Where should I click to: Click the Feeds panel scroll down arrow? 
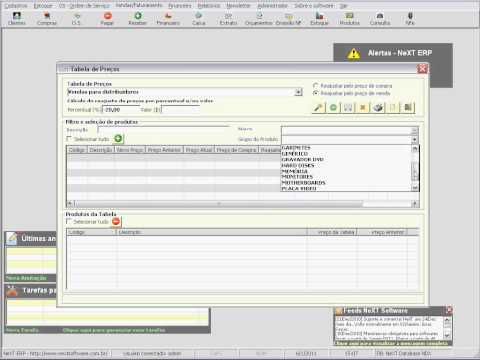[447, 335]
